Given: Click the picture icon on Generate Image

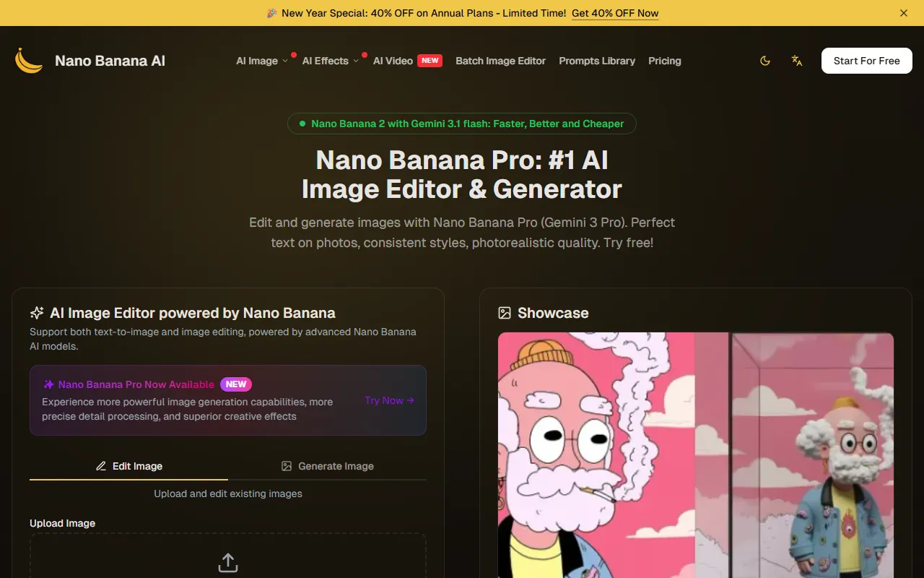Looking at the screenshot, I should click(x=287, y=466).
